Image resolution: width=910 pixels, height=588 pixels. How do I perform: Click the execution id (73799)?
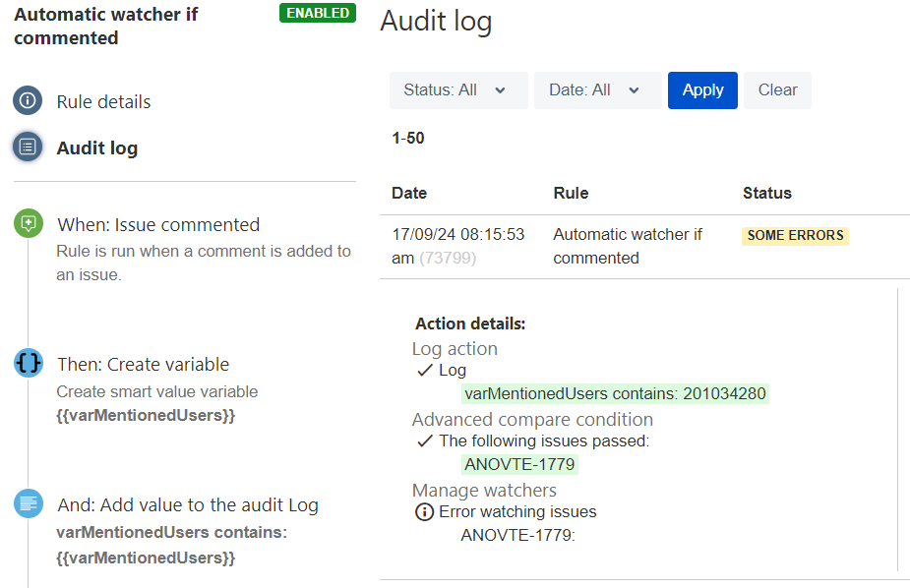448,258
